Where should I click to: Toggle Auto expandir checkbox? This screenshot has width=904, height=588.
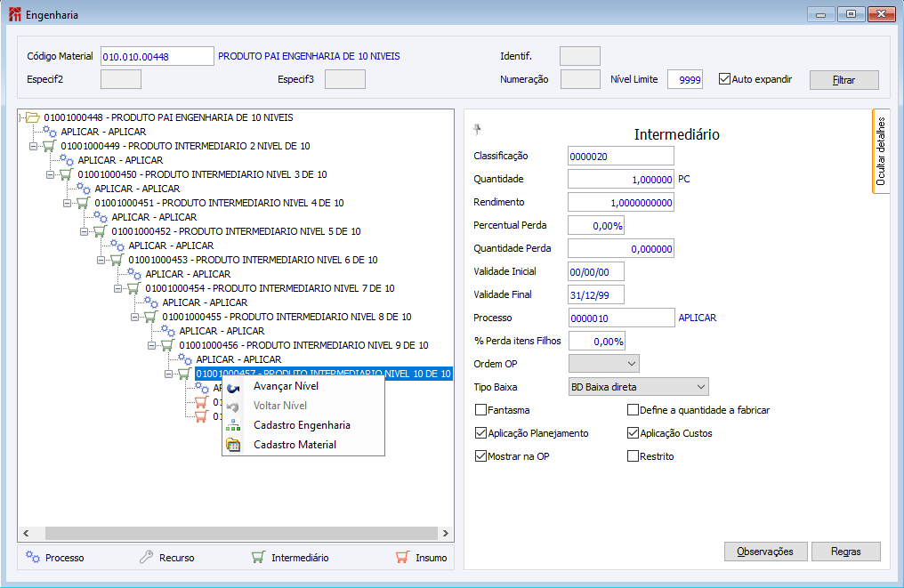[724, 79]
